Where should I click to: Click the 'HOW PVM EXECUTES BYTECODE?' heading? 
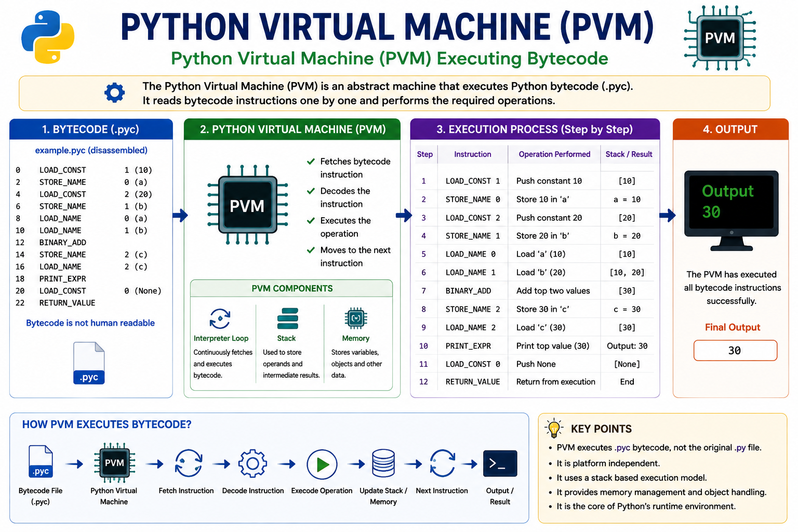coord(107,424)
